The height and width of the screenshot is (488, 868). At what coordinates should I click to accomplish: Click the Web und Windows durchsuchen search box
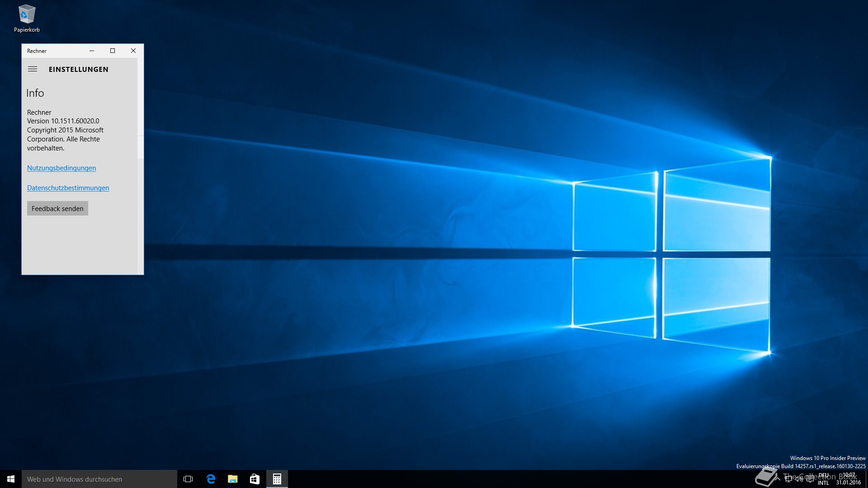pos(99,479)
